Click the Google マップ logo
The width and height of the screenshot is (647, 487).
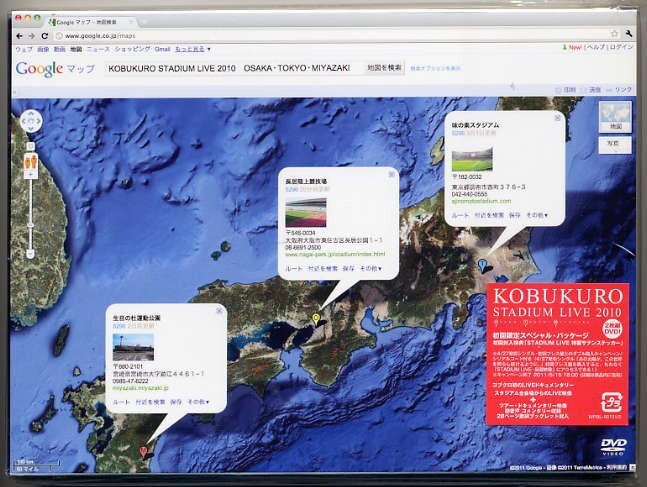pos(55,69)
